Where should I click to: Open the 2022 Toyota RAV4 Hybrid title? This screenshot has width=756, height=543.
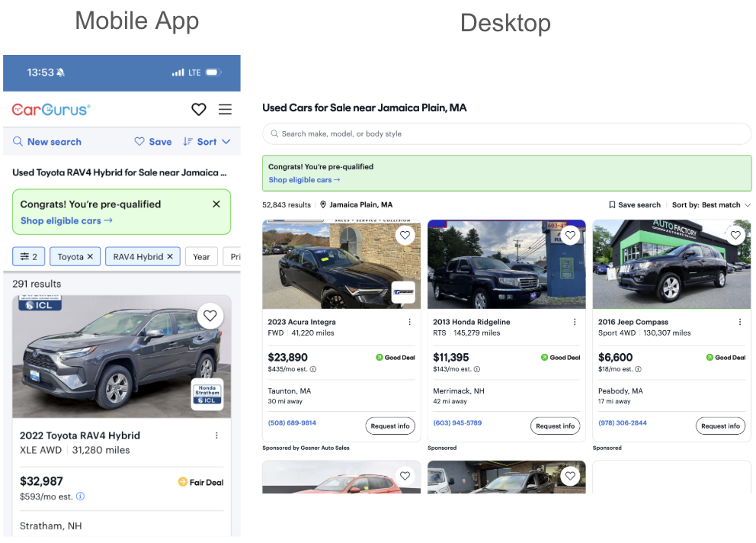[80, 435]
